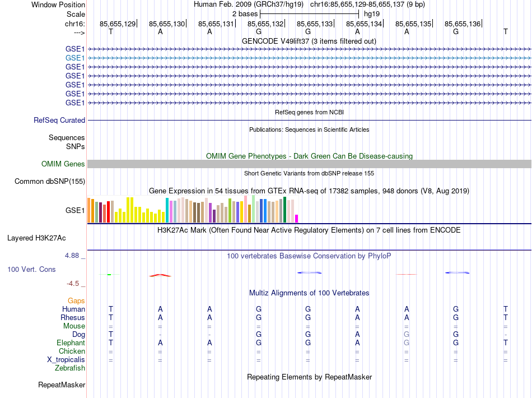
Task: Click the red PhyloP conservation peak
Action: coord(160,275)
